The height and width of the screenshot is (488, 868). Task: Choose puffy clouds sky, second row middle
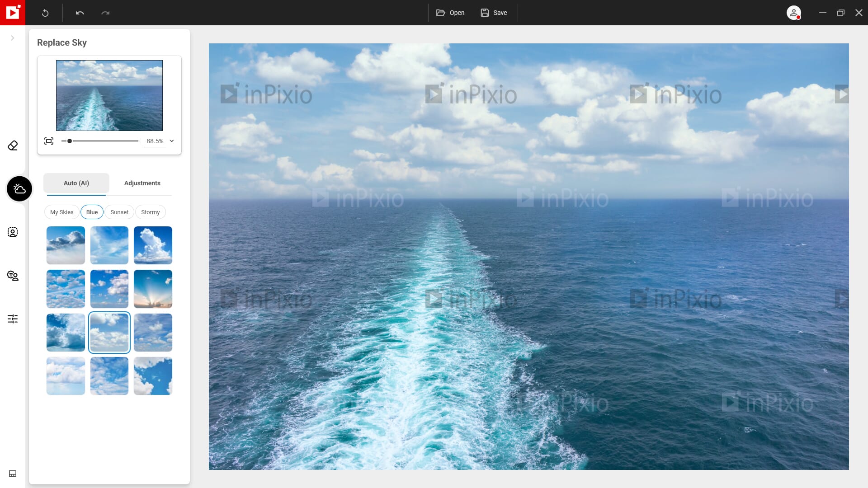(x=109, y=289)
